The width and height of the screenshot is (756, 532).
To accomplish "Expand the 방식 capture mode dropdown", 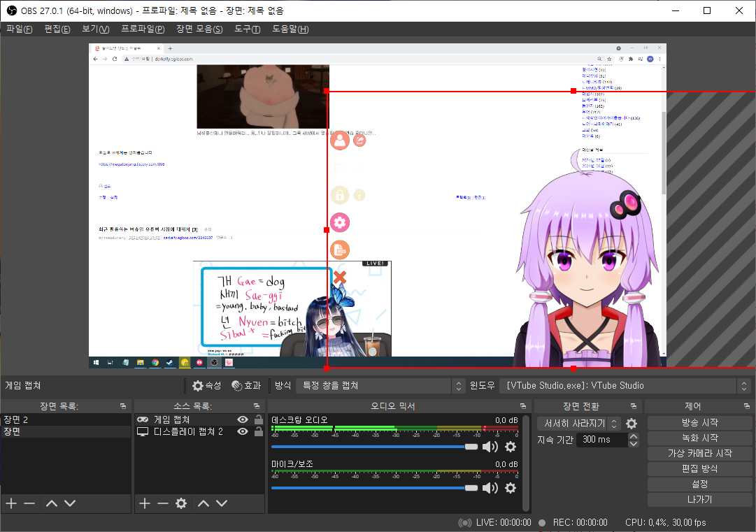I will 380,385.
